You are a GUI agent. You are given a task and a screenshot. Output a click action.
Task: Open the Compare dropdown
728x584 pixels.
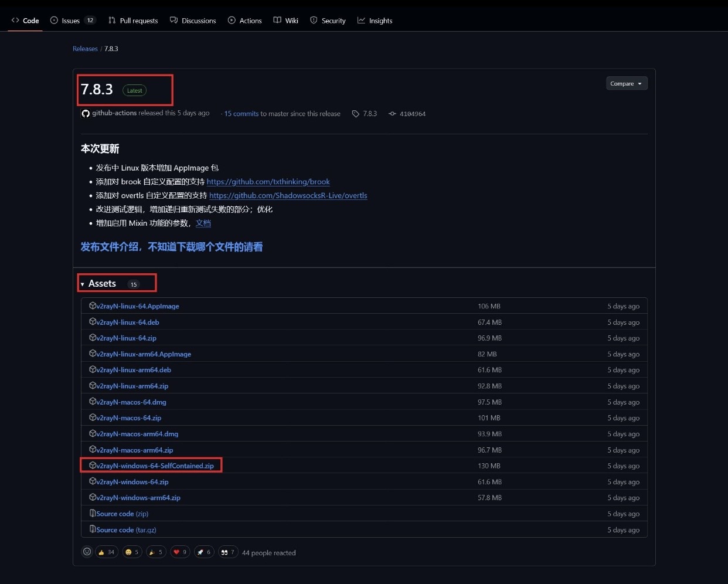tap(627, 84)
